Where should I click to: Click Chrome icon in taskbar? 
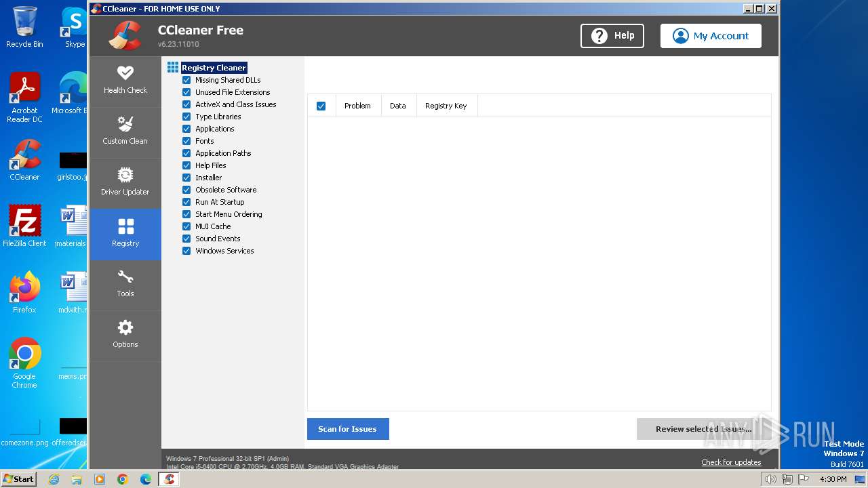[x=123, y=479]
